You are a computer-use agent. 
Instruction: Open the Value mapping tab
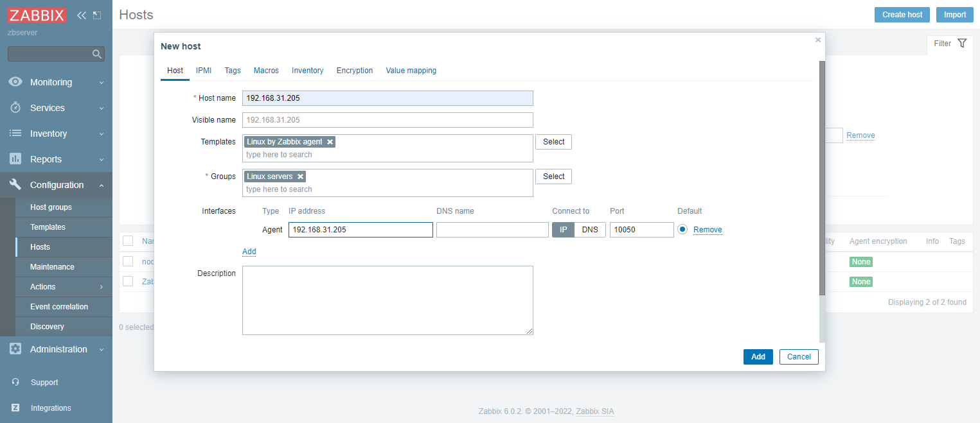(x=411, y=71)
